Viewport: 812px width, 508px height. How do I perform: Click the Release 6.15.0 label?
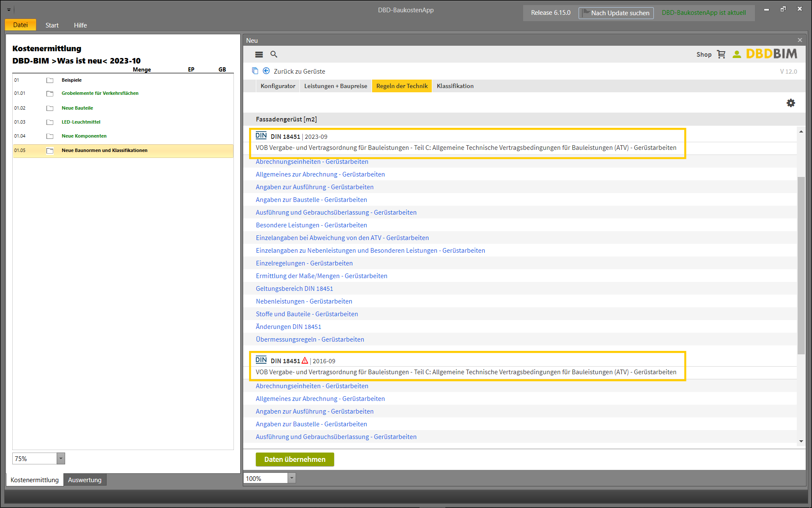[x=551, y=13]
